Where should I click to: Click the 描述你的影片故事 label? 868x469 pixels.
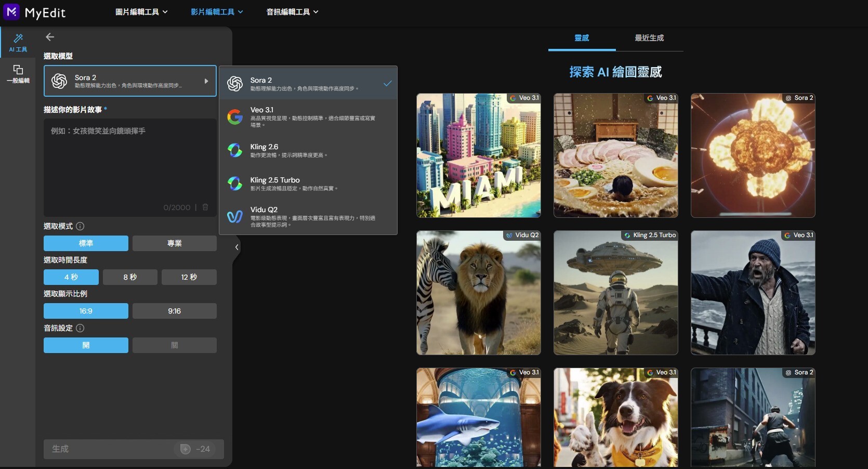73,110
